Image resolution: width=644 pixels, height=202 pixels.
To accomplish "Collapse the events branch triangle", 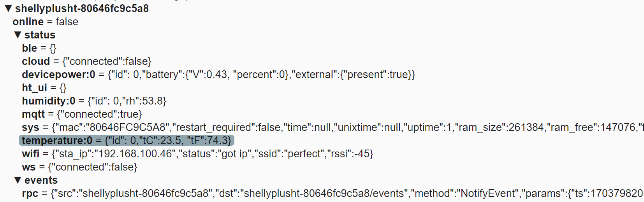I will point(18,180).
